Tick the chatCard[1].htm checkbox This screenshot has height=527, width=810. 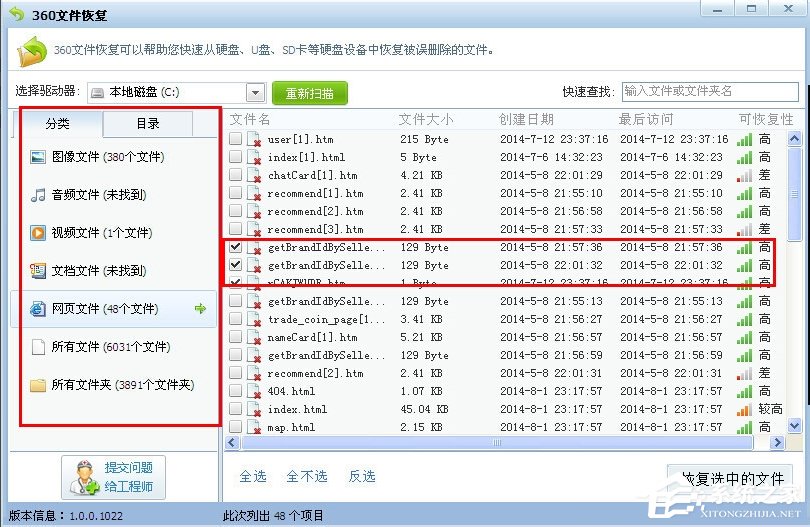pos(235,175)
